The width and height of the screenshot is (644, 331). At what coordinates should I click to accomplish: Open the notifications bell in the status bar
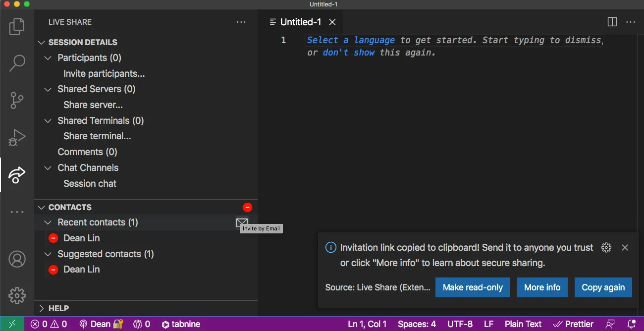[x=631, y=324]
